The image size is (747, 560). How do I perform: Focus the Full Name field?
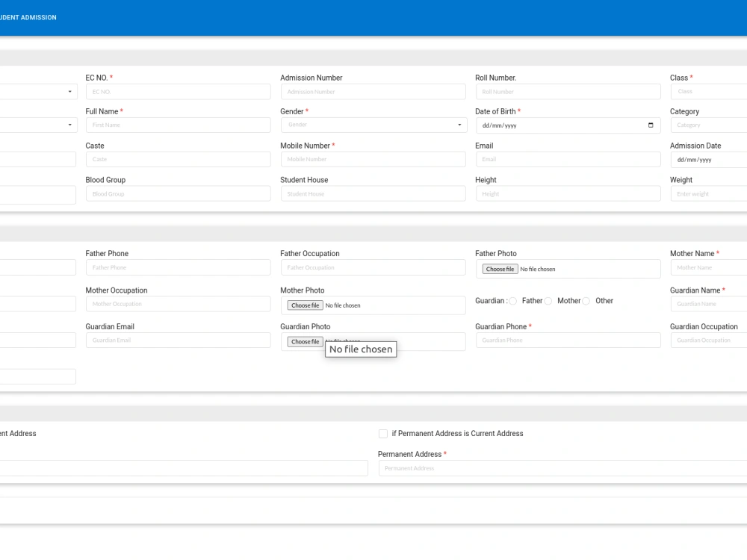[x=179, y=125]
